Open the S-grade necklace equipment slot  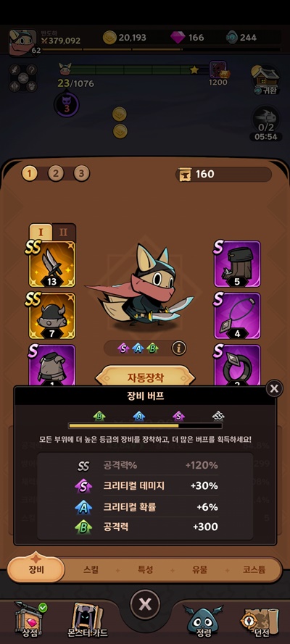pyautogui.click(x=237, y=315)
